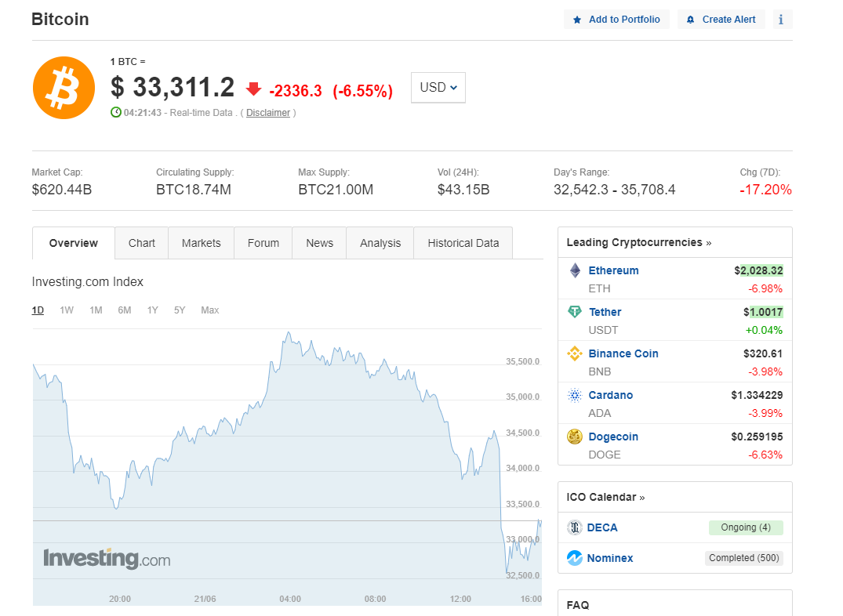843x616 pixels.
Task: Click the Max Supply value BTC21.00M
Action: [336, 190]
